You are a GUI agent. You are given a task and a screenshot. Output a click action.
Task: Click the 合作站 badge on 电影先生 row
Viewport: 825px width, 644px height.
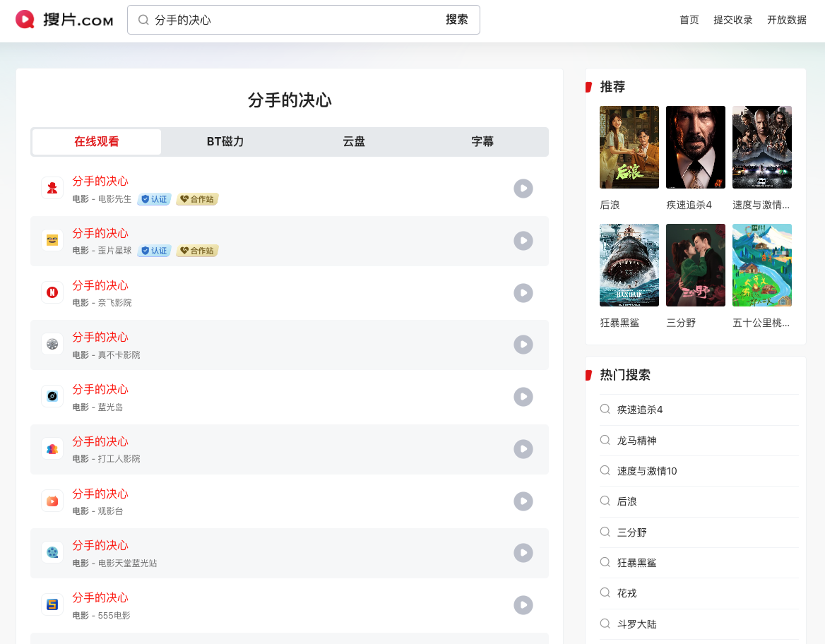197,199
